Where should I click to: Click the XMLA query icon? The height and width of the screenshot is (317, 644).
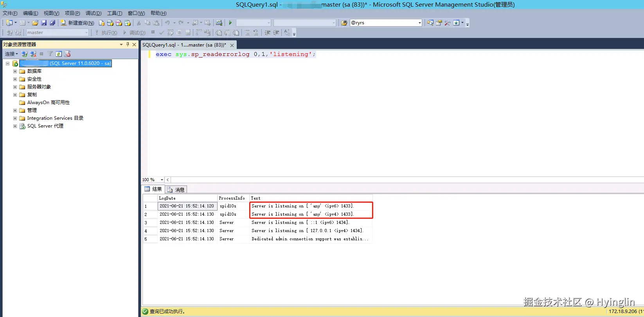click(128, 23)
